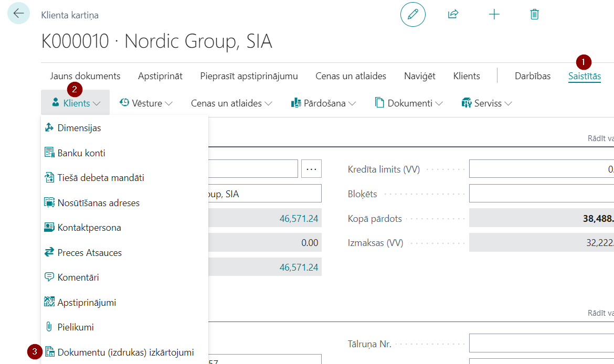Viewport: 614px width, 364px height.
Task: Expand the Serviss dropdown
Action: coord(486,103)
